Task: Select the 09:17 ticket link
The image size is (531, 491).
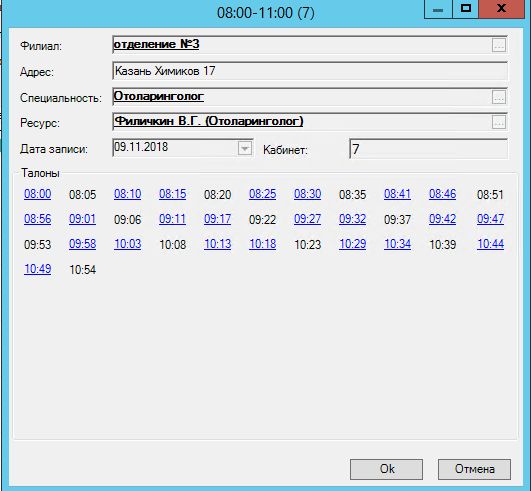Action: tap(217, 219)
